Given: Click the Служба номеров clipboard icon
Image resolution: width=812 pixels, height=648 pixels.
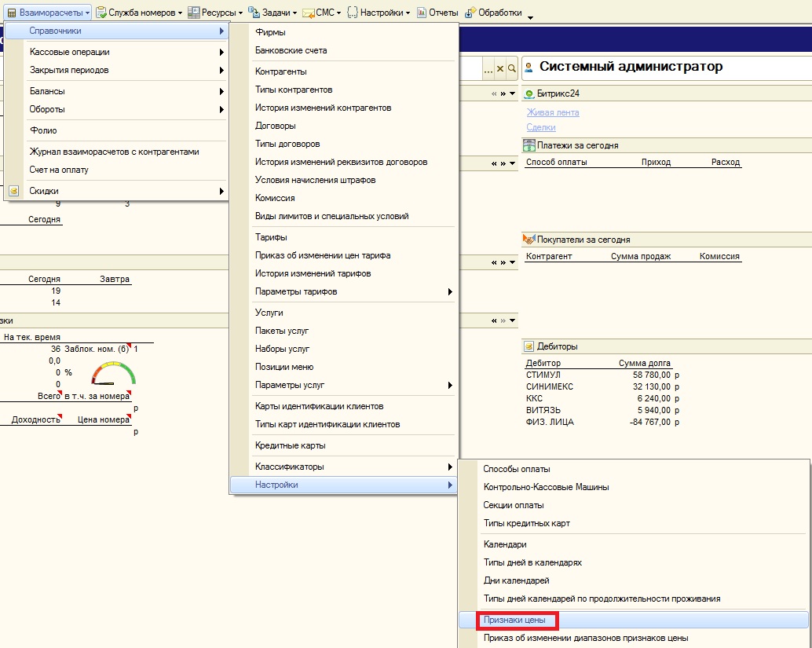Looking at the screenshot, I should [101, 13].
